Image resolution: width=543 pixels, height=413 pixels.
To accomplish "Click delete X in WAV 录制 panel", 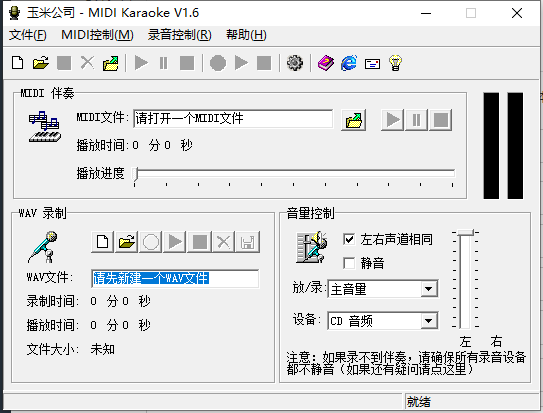I will click(x=223, y=242).
